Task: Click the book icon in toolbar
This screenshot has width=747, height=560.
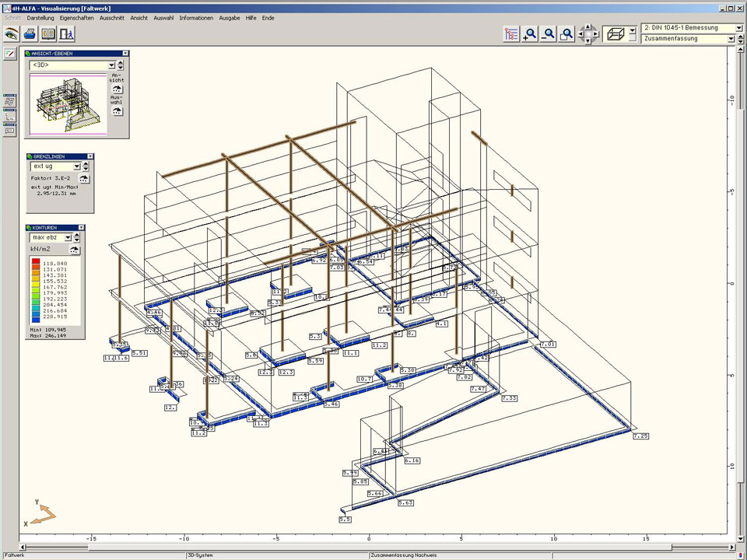Action: (x=48, y=33)
